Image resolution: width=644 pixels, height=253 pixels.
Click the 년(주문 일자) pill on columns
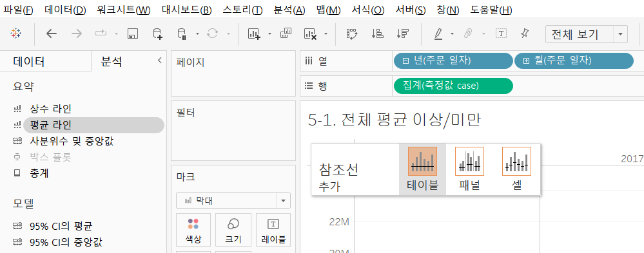click(x=453, y=61)
